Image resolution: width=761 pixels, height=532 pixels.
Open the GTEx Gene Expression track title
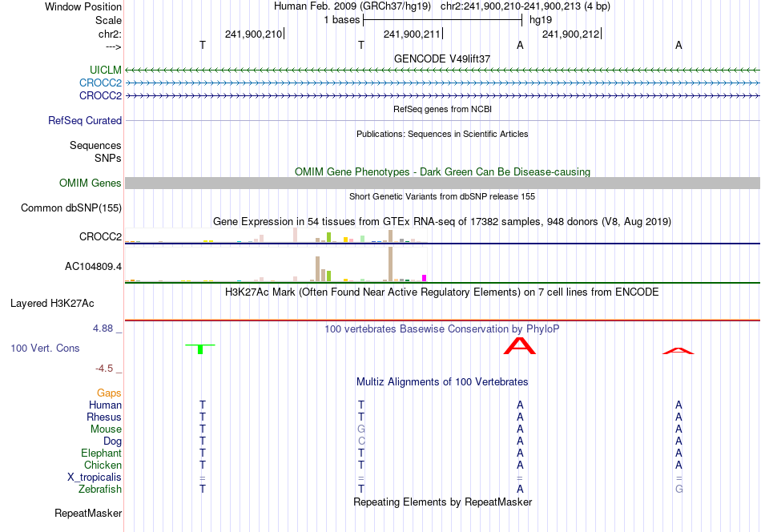(x=442, y=222)
